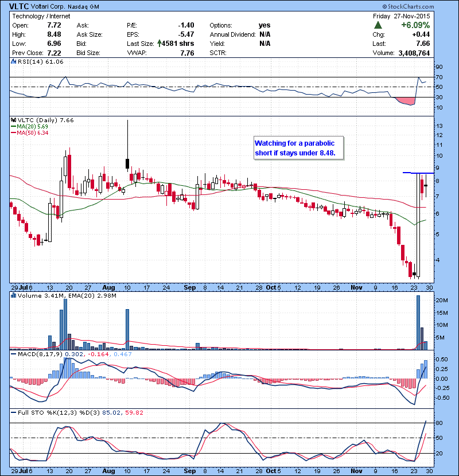Click the blue 8.48 resistance line
This screenshot has height=476, width=459.
pos(418,173)
